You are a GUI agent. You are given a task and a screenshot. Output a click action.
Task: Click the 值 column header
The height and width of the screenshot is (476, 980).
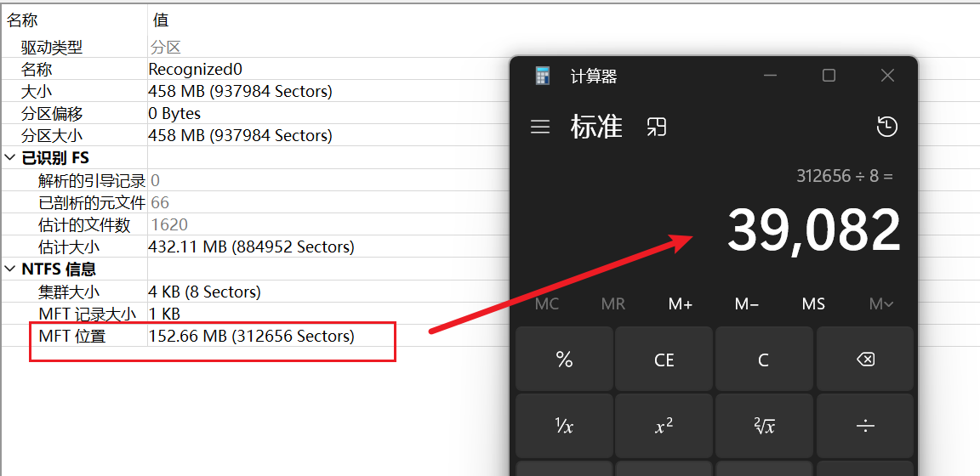tap(161, 20)
